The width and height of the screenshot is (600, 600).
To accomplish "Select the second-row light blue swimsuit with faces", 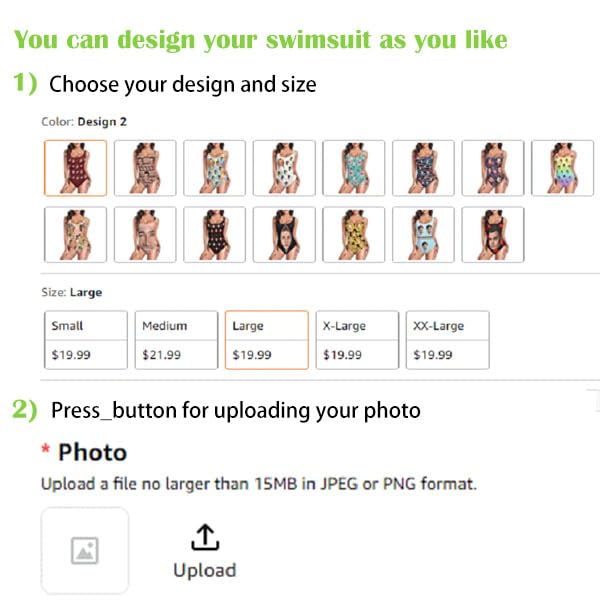I will pyautogui.click(x=423, y=235).
